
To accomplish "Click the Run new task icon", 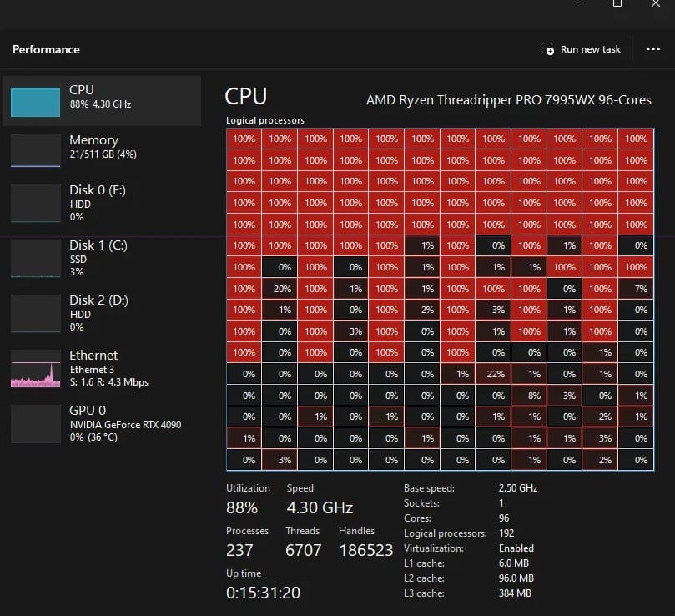I will tap(547, 48).
